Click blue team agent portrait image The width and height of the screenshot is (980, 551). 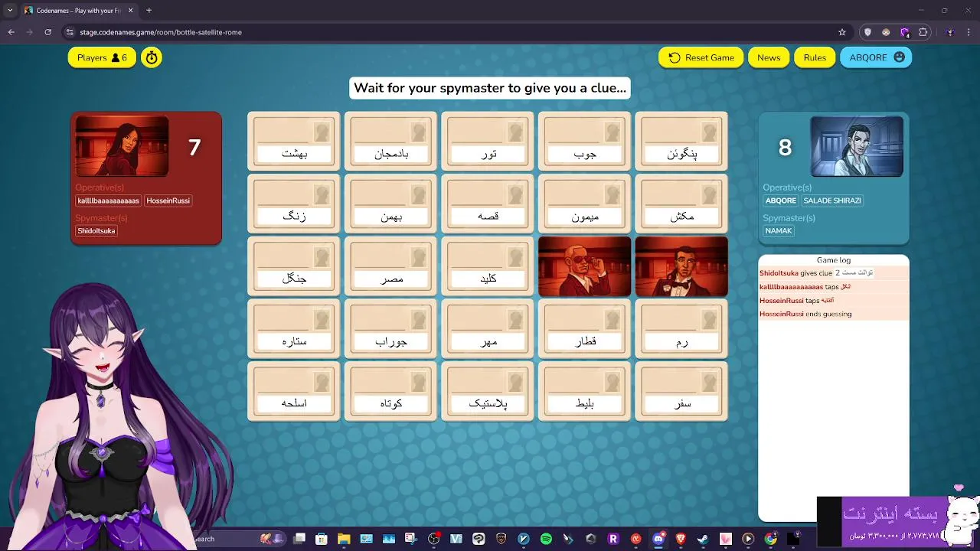point(857,146)
